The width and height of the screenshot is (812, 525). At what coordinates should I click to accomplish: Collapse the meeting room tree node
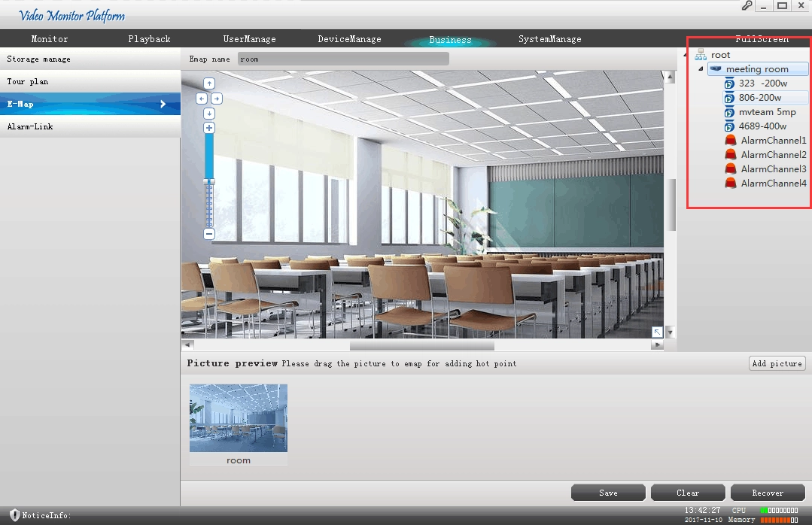pos(701,69)
